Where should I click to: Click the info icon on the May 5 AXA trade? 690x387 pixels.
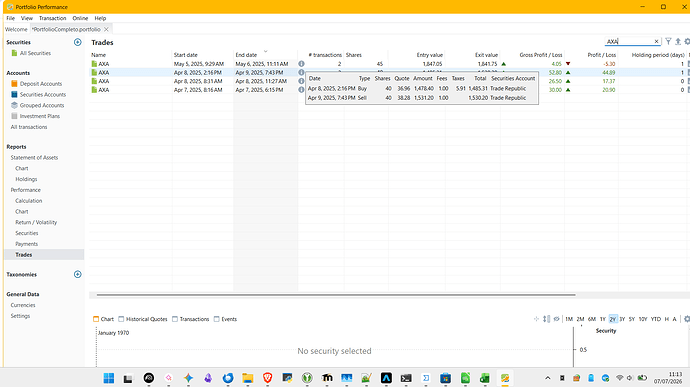point(301,64)
